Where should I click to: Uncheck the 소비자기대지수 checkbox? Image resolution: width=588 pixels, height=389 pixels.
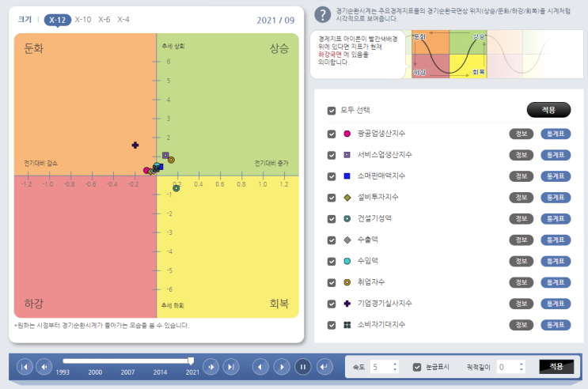click(x=332, y=325)
